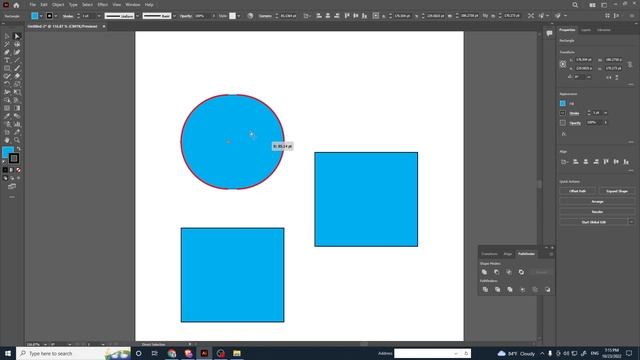Select the Eraser tool
The height and width of the screenshot is (360, 640).
(17, 76)
